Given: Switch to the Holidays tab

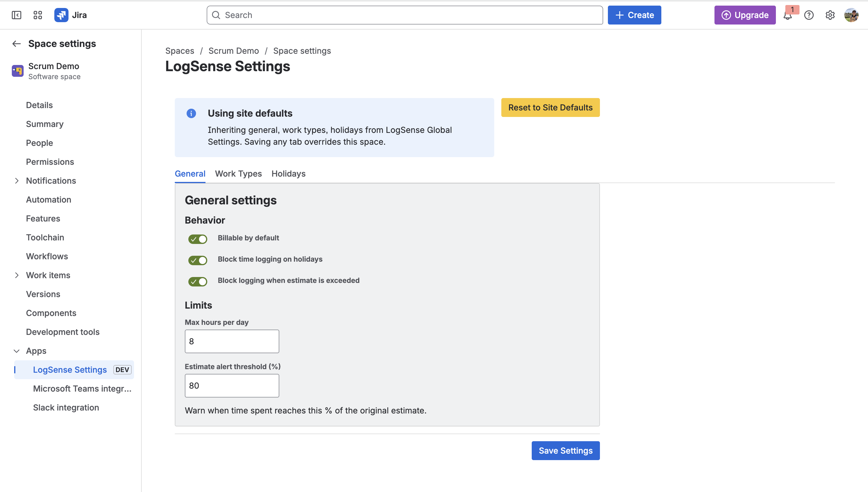Looking at the screenshot, I should [288, 174].
